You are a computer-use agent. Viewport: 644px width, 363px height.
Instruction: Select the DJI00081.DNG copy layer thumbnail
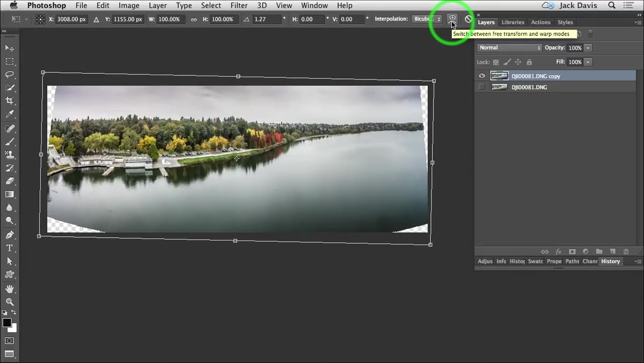[x=499, y=76]
